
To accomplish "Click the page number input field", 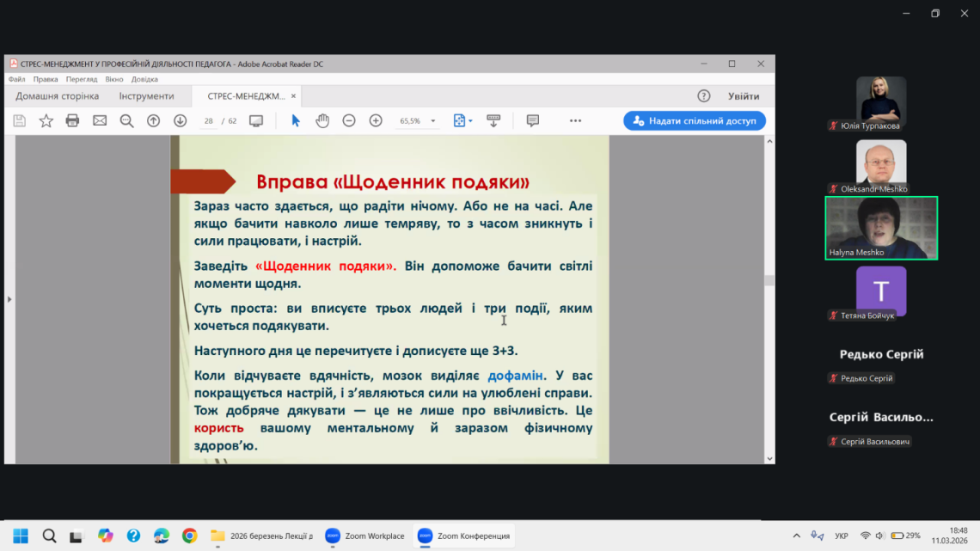I will point(209,121).
